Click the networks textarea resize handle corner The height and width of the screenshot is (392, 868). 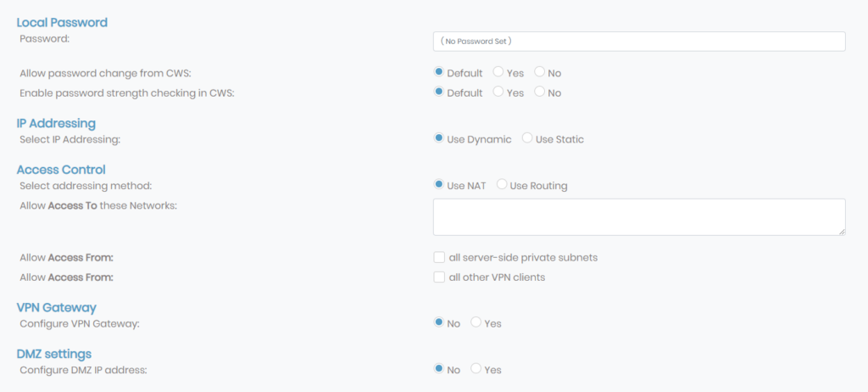click(842, 232)
